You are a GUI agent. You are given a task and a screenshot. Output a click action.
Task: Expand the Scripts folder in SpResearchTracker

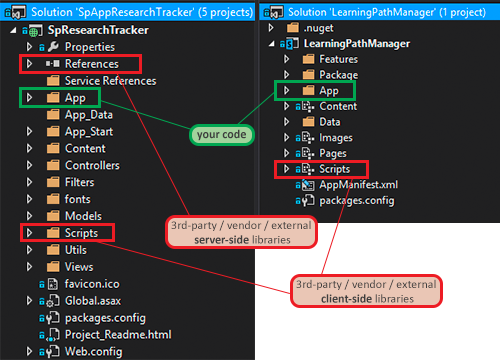point(29,233)
